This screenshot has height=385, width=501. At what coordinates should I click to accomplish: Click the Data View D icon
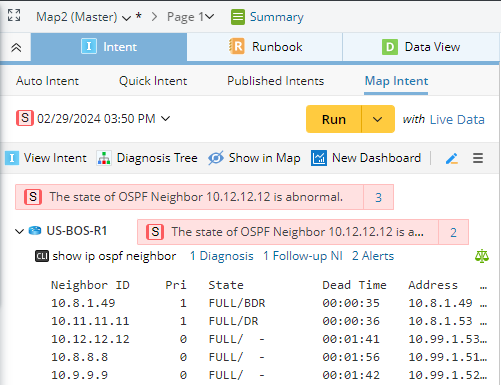pyautogui.click(x=390, y=47)
